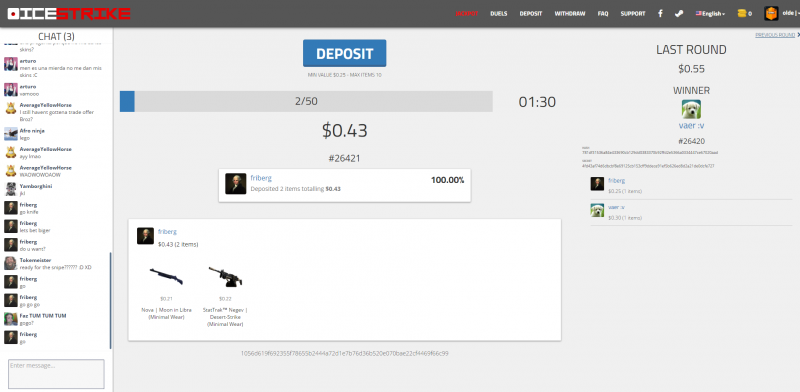The image size is (800, 392).
Task: Open the Facebook page icon
Action: [x=660, y=14]
